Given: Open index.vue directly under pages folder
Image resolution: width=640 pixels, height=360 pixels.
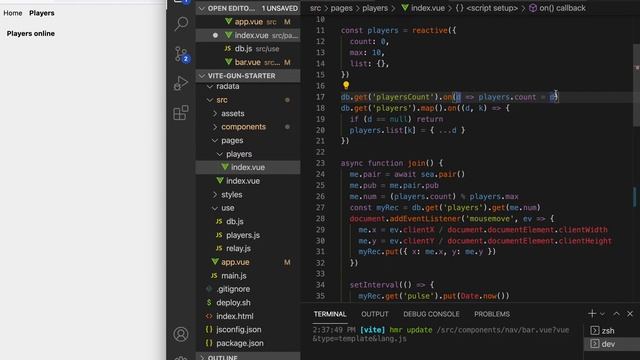Looking at the screenshot, I should [248, 181].
